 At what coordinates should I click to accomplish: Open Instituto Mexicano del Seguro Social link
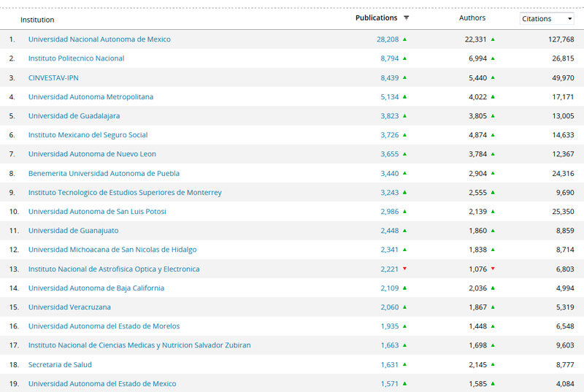(88, 135)
